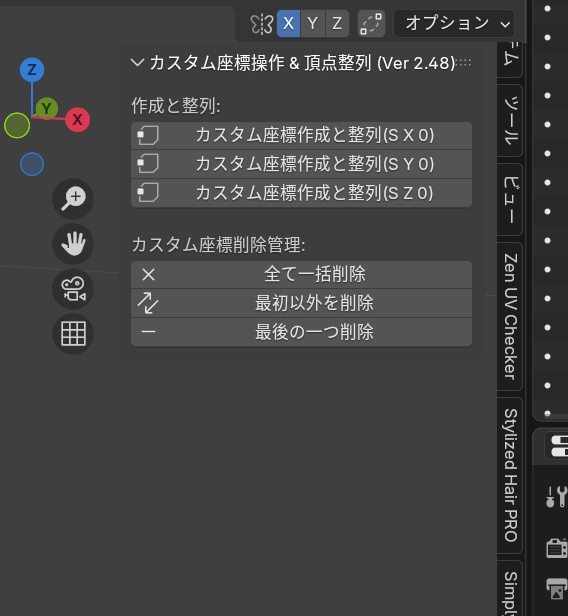The width and height of the screenshot is (568, 616).
Task: Open the ビュー sidebar tab
Action: click(510, 200)
